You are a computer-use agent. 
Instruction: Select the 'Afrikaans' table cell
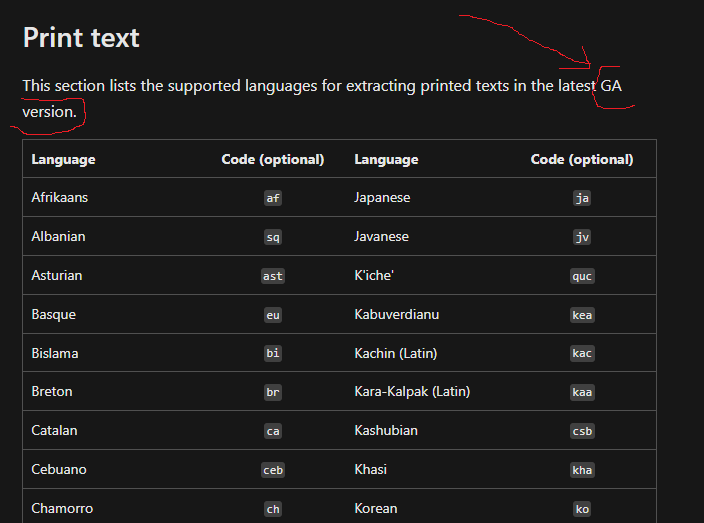(x=59, y=198)
